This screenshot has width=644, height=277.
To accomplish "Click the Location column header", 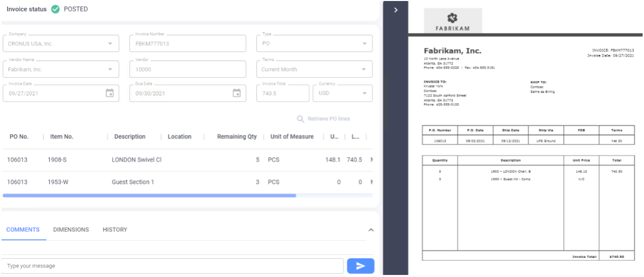I will (x=180, y=136).
